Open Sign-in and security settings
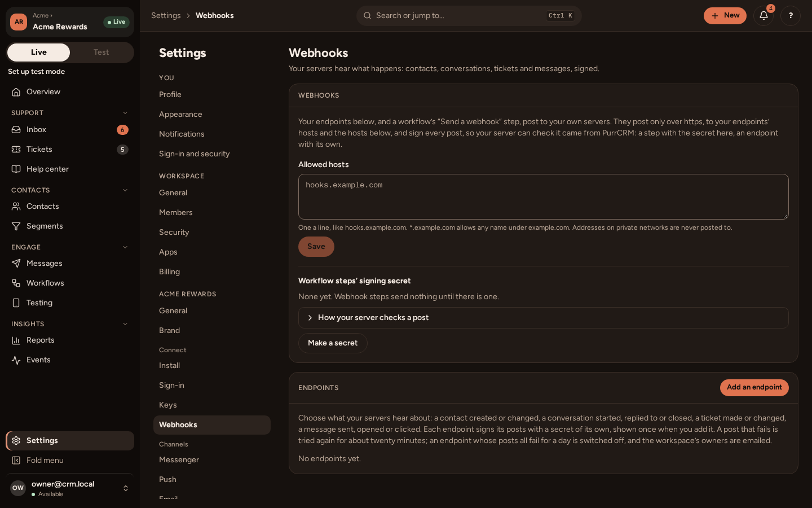The height and width of the screenshot is (508, 812). point(212,154)
